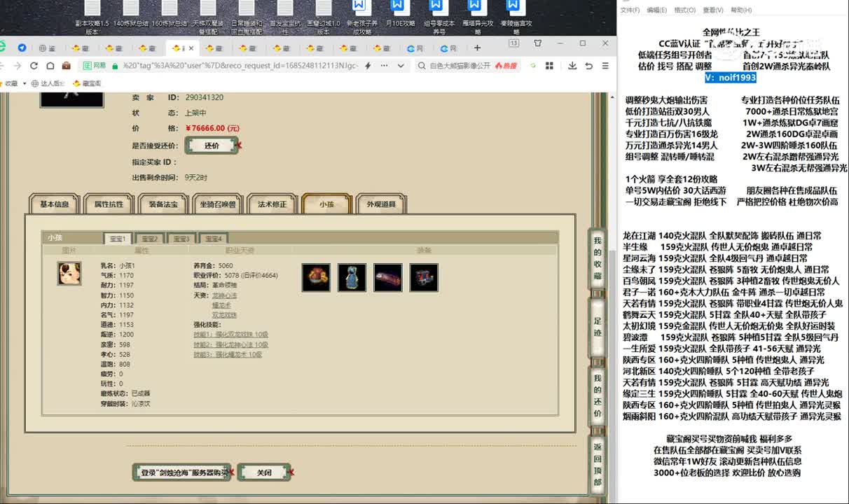Viewport: 849px width, 504px height.
Task: Expand the address bar dropdown arrow
Action: pos(401,65)
